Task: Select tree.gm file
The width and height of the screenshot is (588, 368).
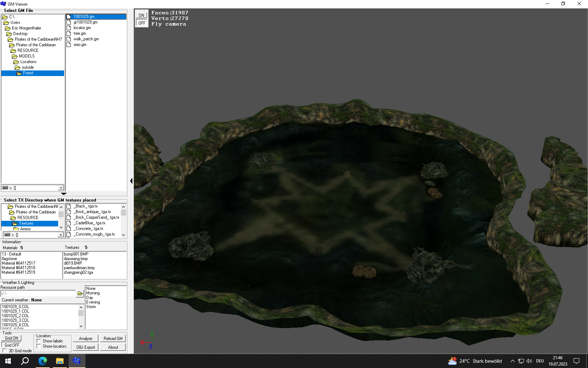Action: tap(79, 33)
